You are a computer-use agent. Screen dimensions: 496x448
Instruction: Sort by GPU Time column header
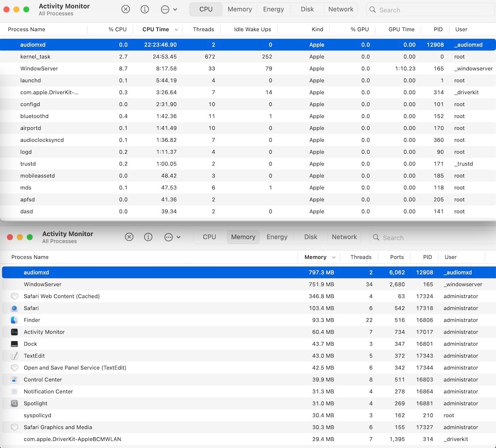[x=398, y=29]
